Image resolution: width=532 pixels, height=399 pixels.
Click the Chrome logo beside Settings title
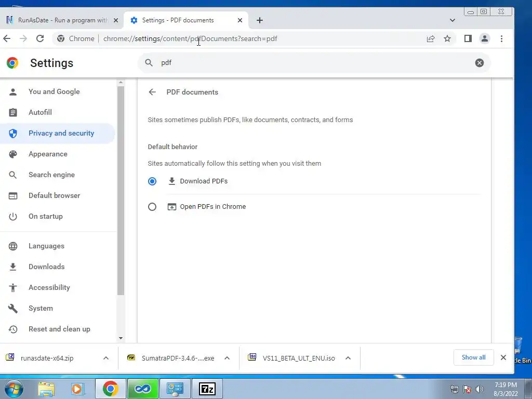pyautogui.click(x=12, y=63)
